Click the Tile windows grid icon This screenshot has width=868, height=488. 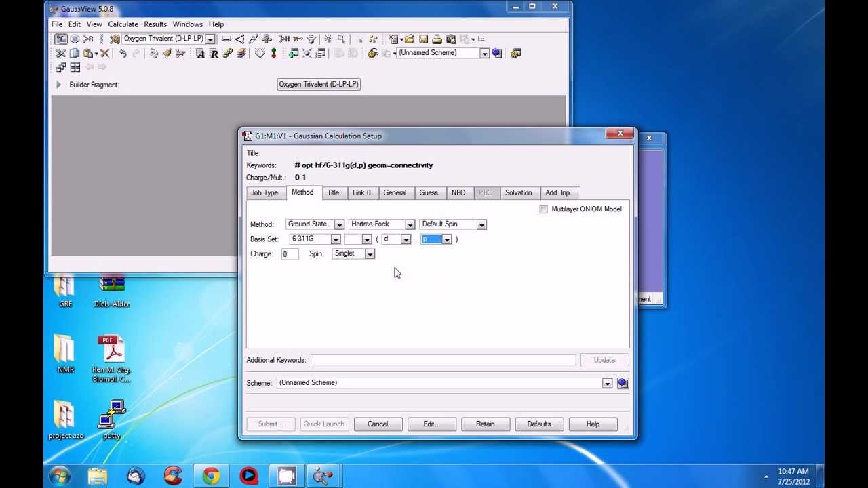click(x=75, y=67)
